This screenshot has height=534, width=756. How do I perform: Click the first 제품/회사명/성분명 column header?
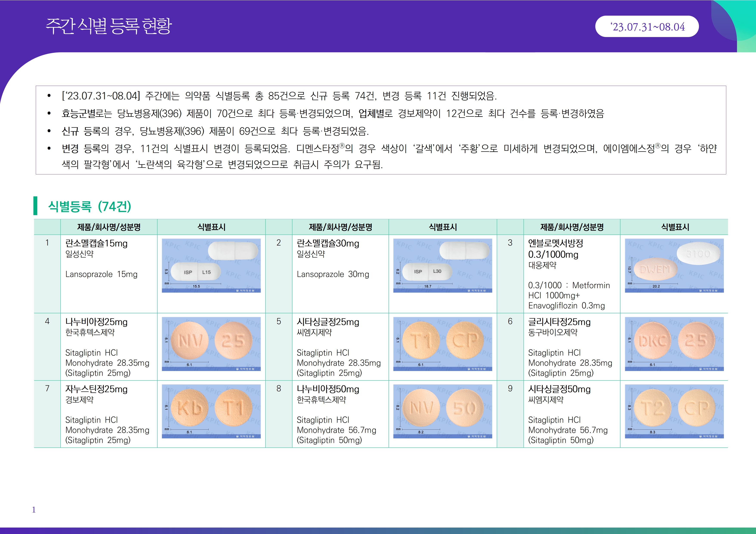109,227
